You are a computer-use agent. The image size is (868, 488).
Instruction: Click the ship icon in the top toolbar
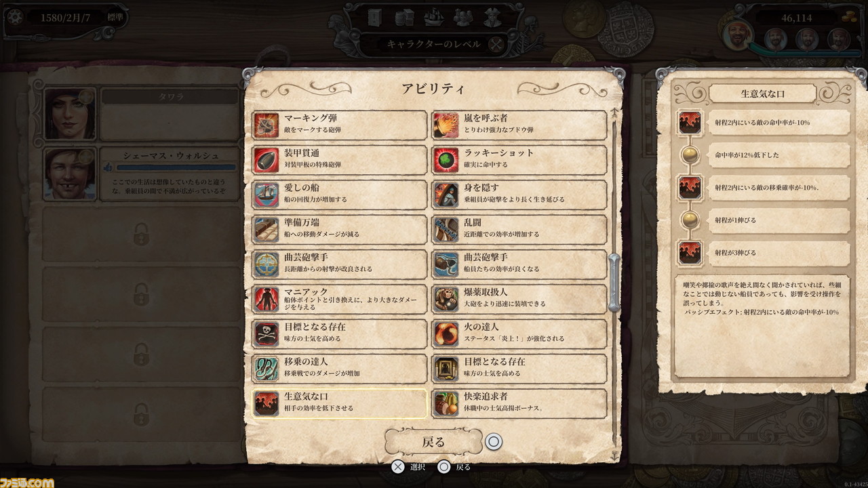434,16
